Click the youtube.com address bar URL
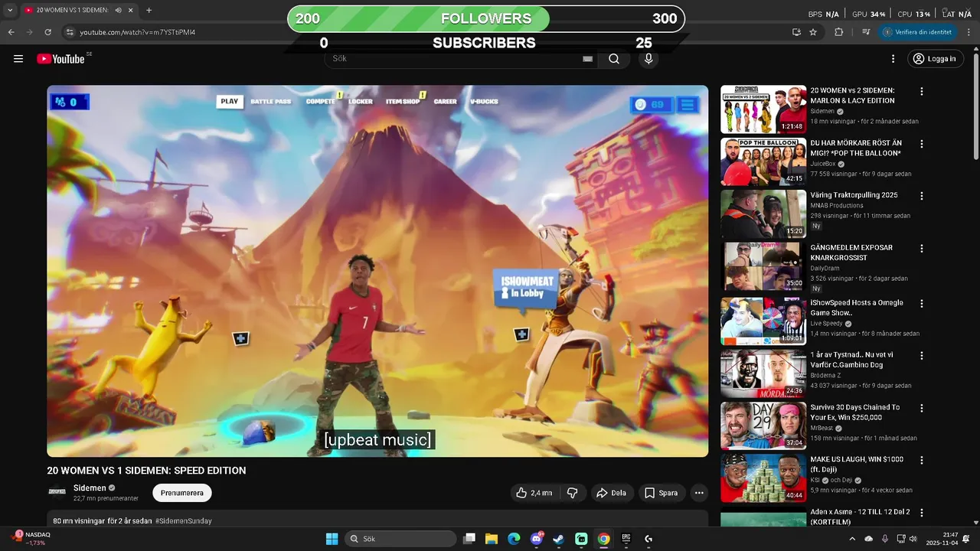Screen dimensions: 980x551 coord(137,32)
